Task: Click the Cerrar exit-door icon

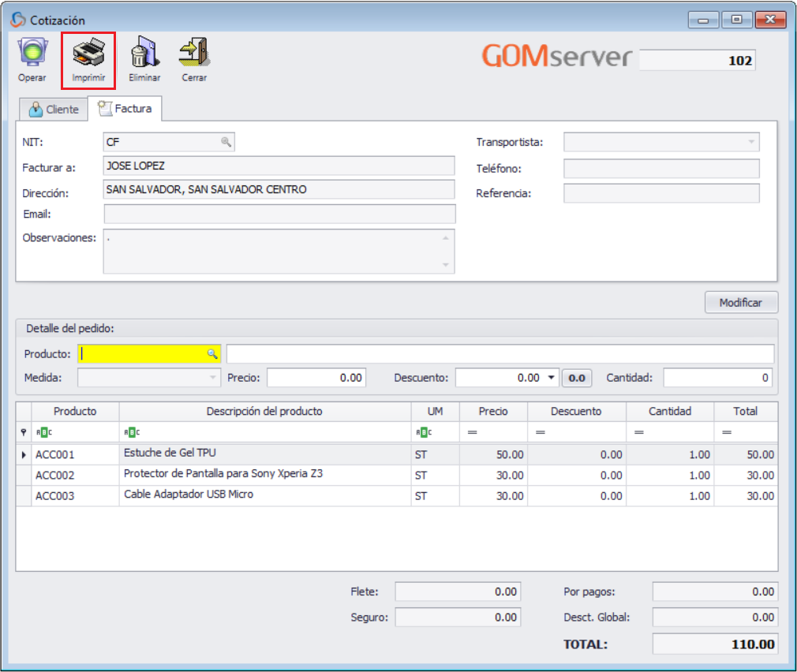Action: (193, 54)
